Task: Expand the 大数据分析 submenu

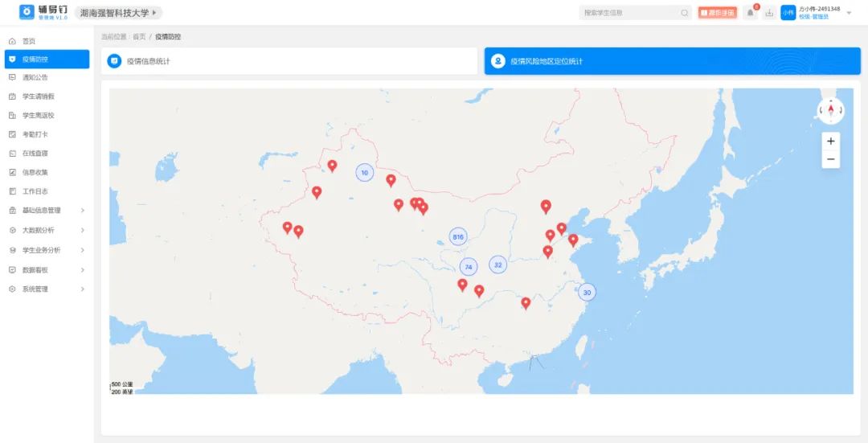Action: (47, 230)
